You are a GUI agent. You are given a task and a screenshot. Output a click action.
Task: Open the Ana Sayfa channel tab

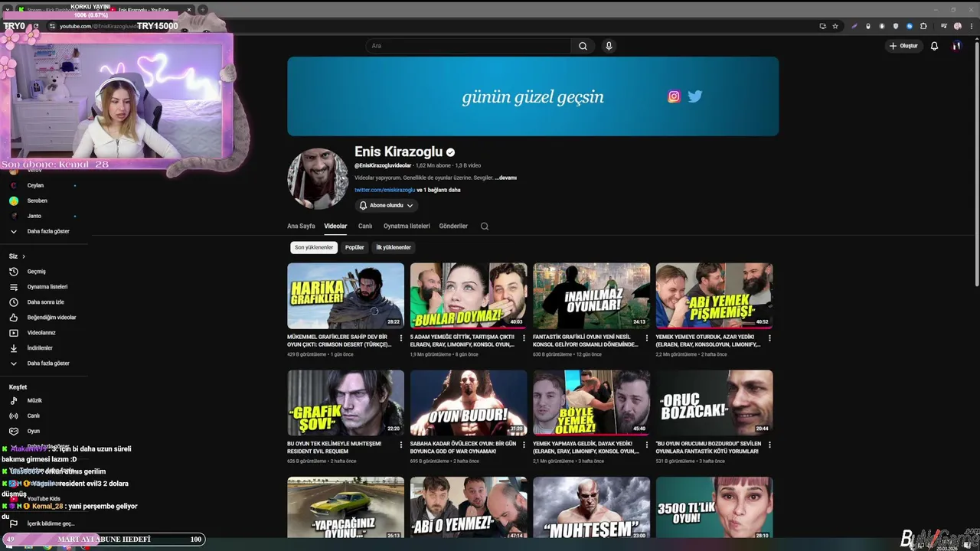point(301,227)
